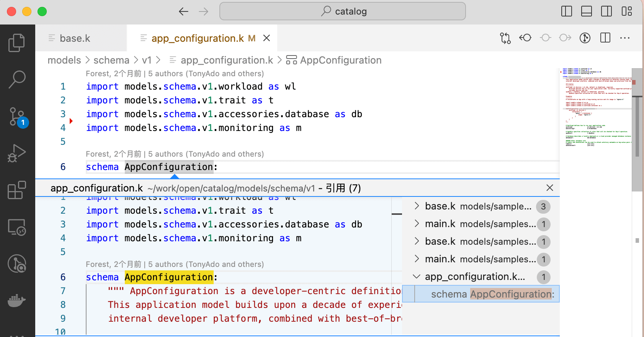
Task: Toggle the primary side bar layout button
Action: coord(566,11)
